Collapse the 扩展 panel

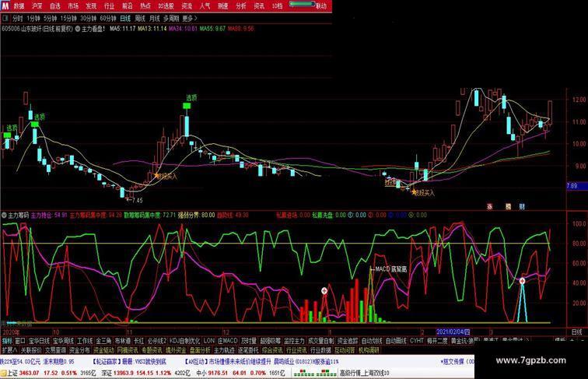(10, 350)
